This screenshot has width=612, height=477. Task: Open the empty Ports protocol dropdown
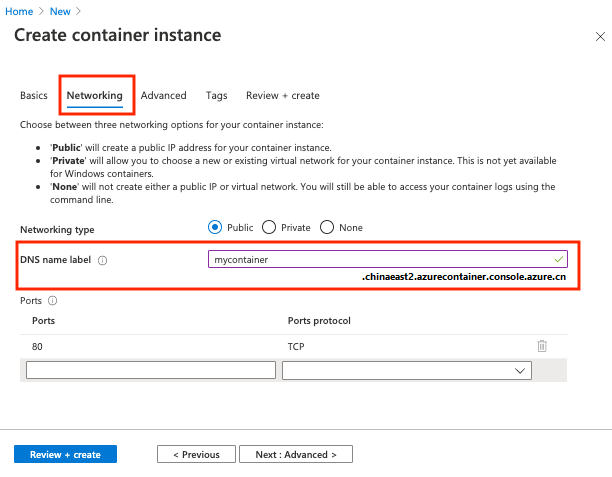(x=406, y=370)
